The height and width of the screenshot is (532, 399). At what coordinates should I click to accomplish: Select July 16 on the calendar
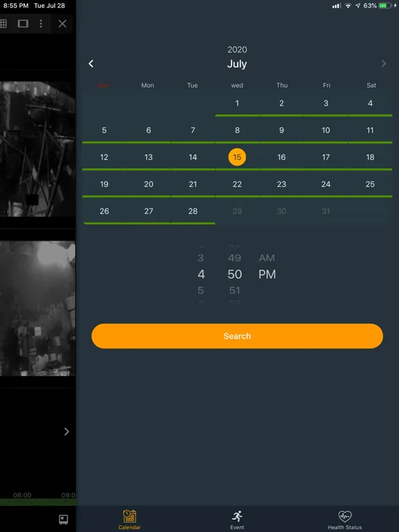(x=282, y=157)
